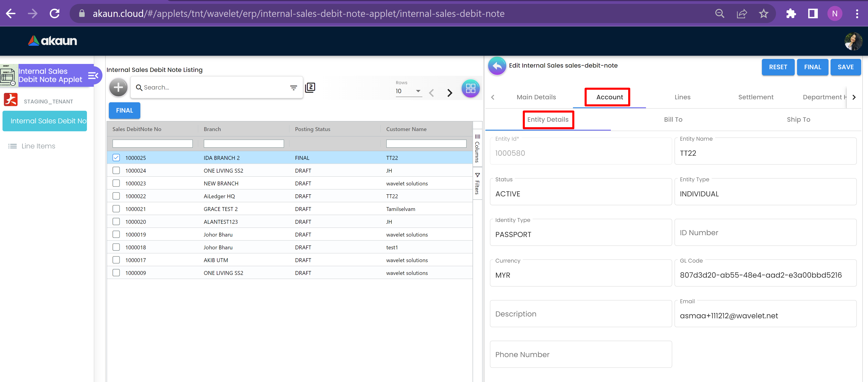This screenshot has height=382, width=868.
Task: Click the round plus add-new button
Action: coord(118,88)
